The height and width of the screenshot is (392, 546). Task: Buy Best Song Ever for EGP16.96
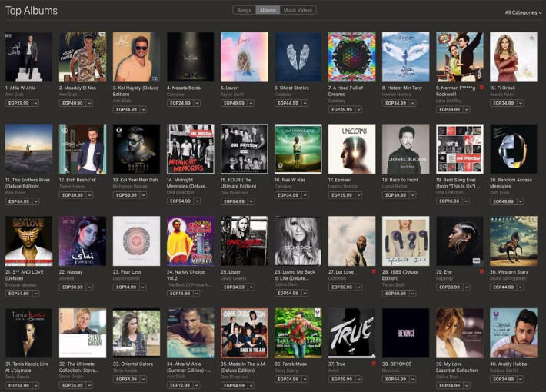tap(449, 201)
